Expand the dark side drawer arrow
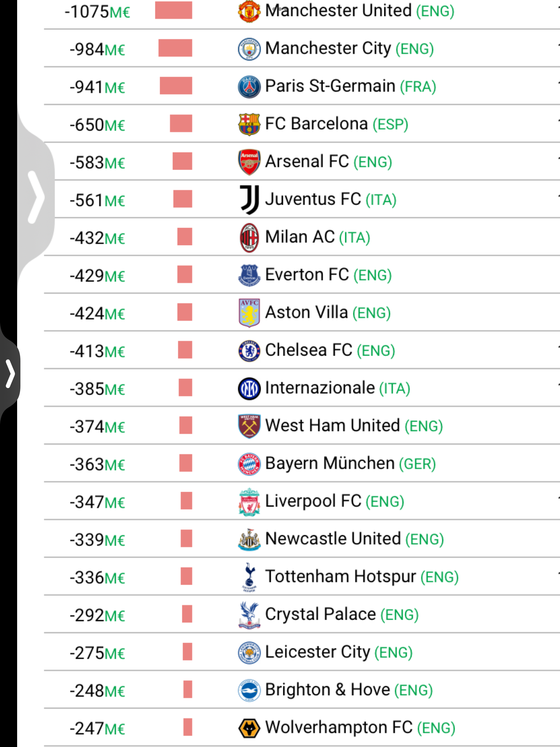The image size is (560, 747). point(10,373)
